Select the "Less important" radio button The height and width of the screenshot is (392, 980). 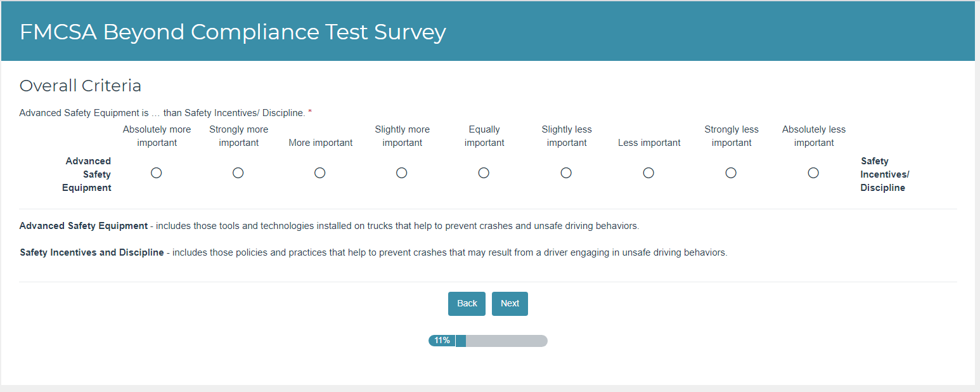[648, 173]
